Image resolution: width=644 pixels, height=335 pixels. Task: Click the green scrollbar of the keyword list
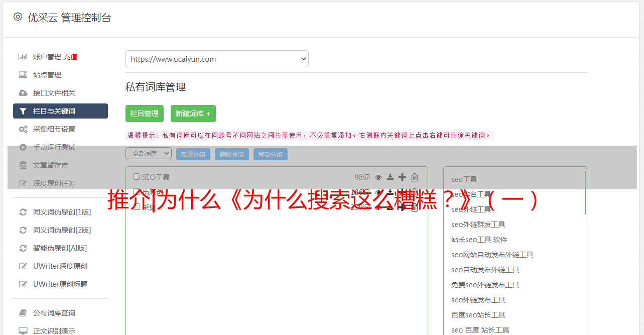(x=585, y=193)
